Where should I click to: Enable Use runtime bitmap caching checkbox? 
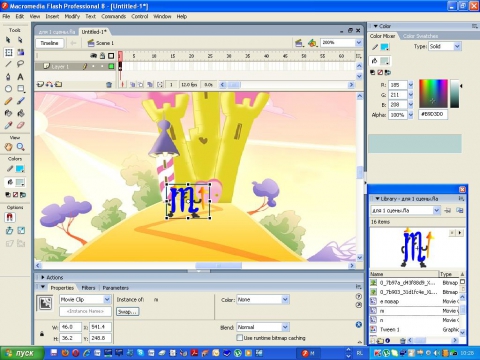coord(239,338)
